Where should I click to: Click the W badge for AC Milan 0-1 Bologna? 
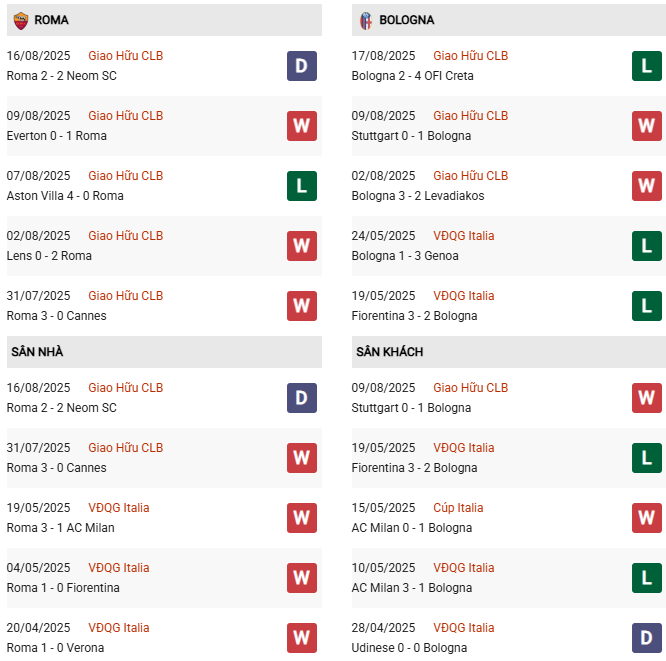tap(647, 518)
